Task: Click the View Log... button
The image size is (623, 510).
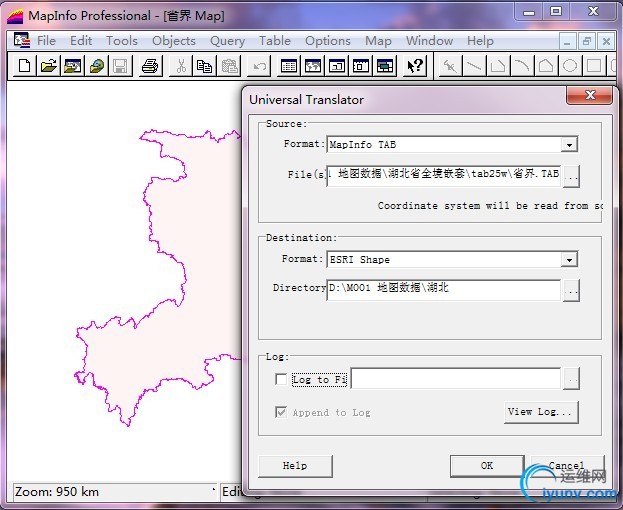Action: tap(541, 412)
